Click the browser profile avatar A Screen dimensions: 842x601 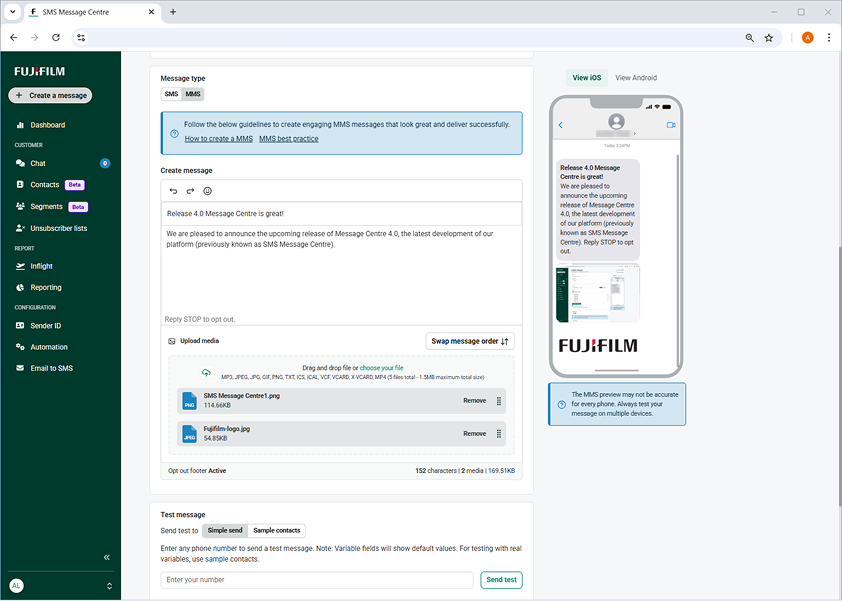click(x=807, y=38)
